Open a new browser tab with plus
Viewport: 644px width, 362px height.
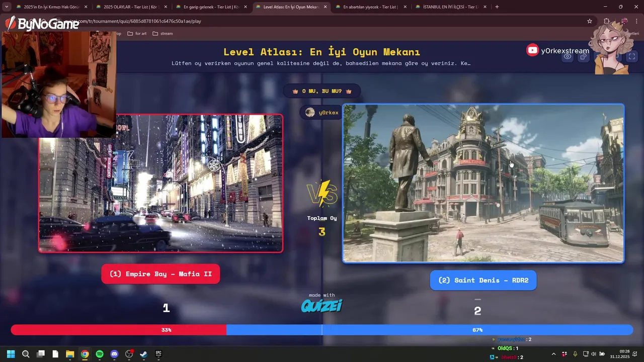(497, 7)
